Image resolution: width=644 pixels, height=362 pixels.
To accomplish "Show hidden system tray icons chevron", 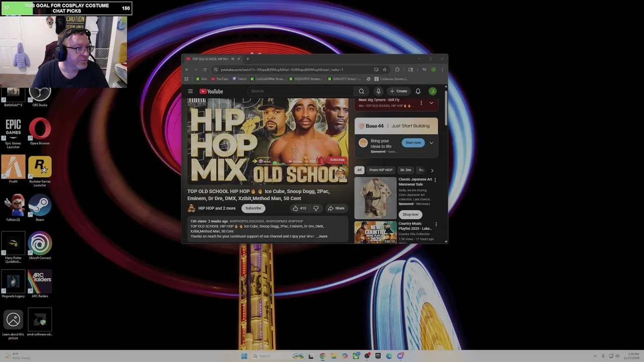I will pos(595,356).
